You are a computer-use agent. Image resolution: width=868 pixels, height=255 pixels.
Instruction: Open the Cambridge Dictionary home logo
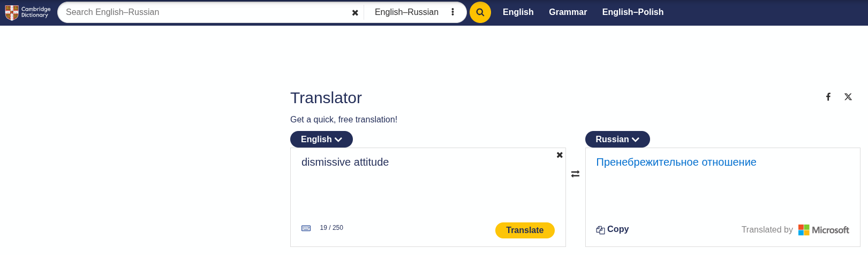[x=28, y=12]
